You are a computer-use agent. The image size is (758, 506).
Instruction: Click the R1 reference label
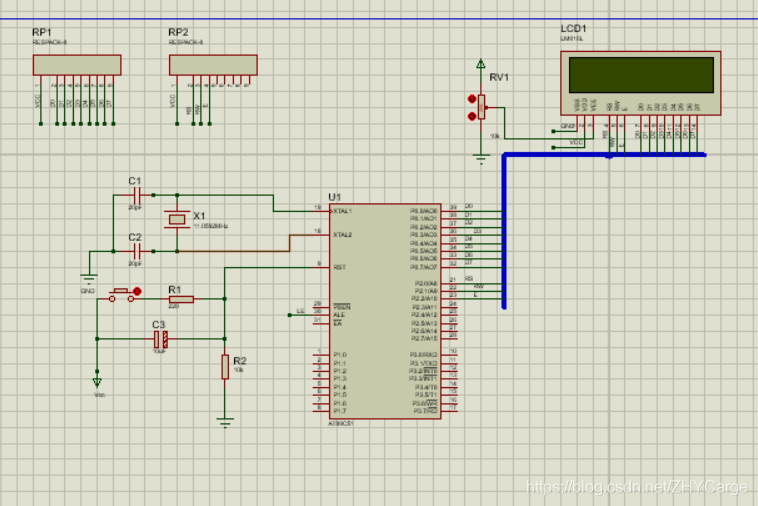tap(175, 289)
